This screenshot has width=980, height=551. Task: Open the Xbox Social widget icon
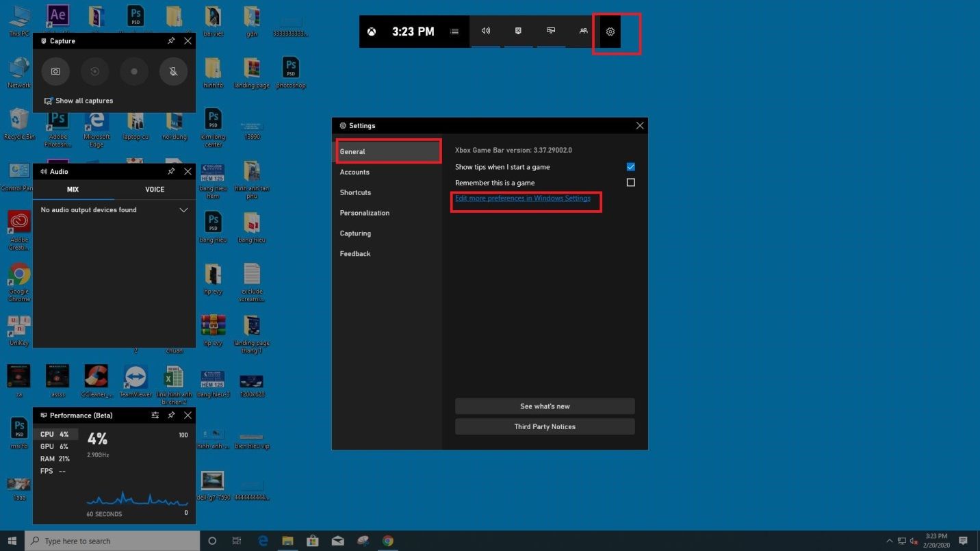point(583,31)
